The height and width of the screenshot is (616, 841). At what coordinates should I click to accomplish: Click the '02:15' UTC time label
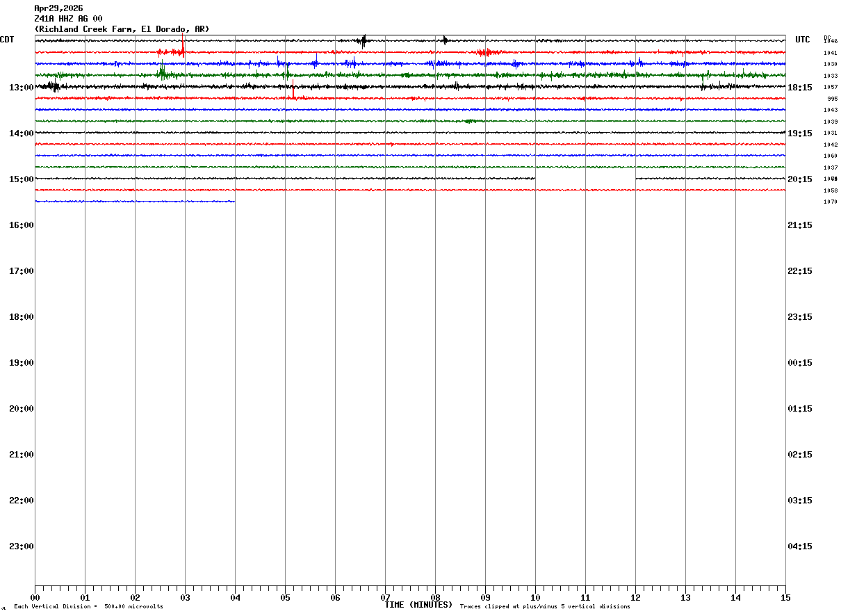click(x=800, y=455)
